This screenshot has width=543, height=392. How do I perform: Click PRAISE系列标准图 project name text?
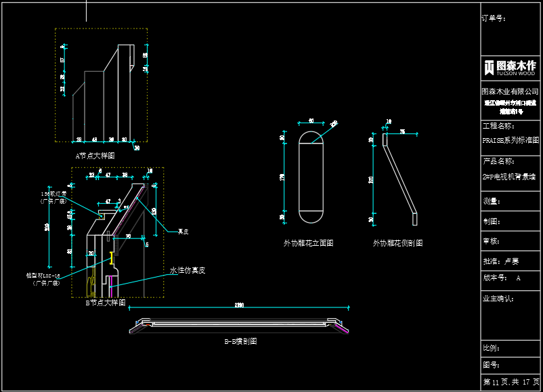pos(510,141)
